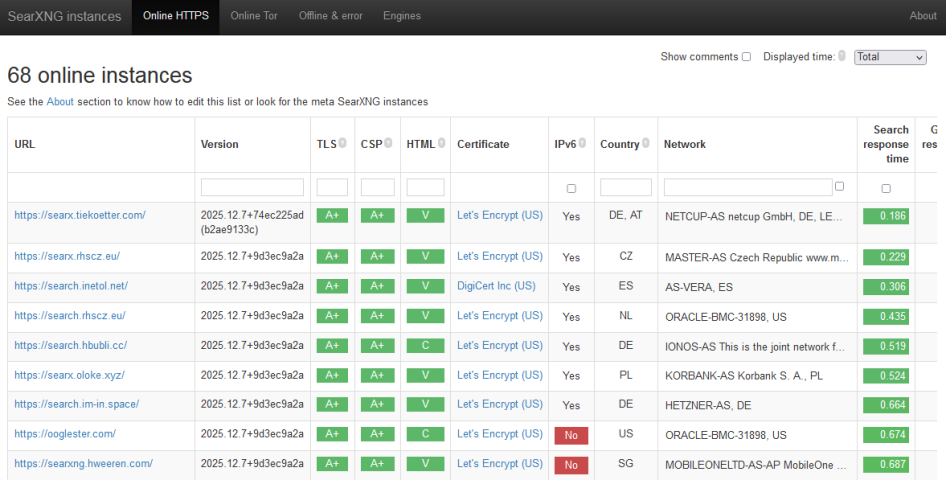Viewport: 946px width, 480px height.
Task: Open the searx.tiekoetter.com instance link
Action: click(x=80, y=215)
